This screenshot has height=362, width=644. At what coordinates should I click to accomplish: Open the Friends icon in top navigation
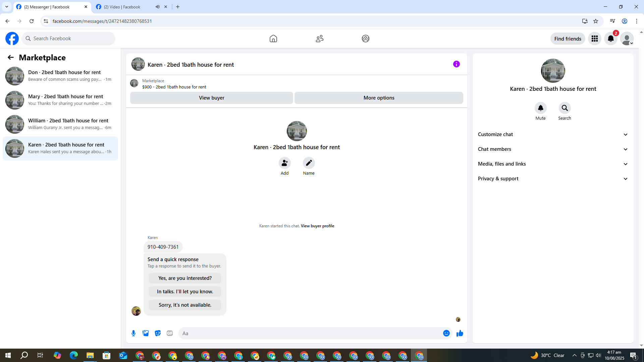[x=320, y=39]
